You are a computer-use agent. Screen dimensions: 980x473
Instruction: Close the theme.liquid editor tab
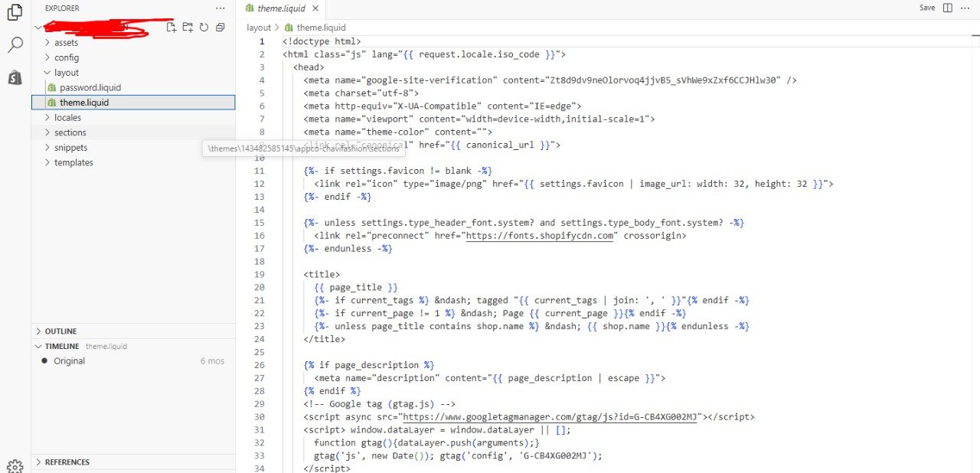pos(314,8)
